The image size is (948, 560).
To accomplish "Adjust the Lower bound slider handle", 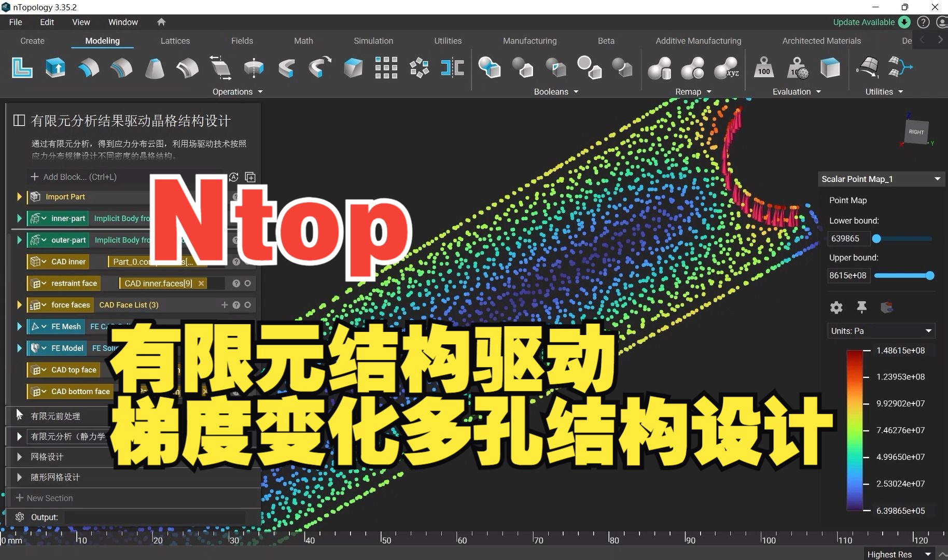I will pos(876,239).
